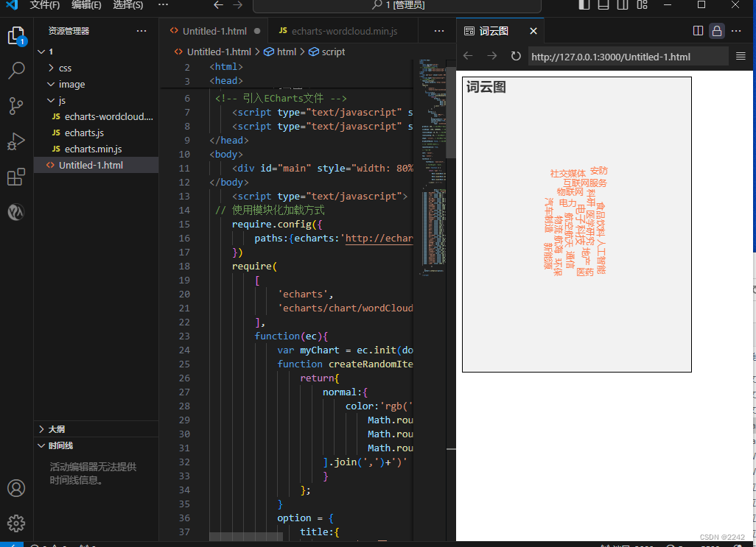
Task: Toggle secondary sidebar layout icon
Action: (x=623, y=5)
